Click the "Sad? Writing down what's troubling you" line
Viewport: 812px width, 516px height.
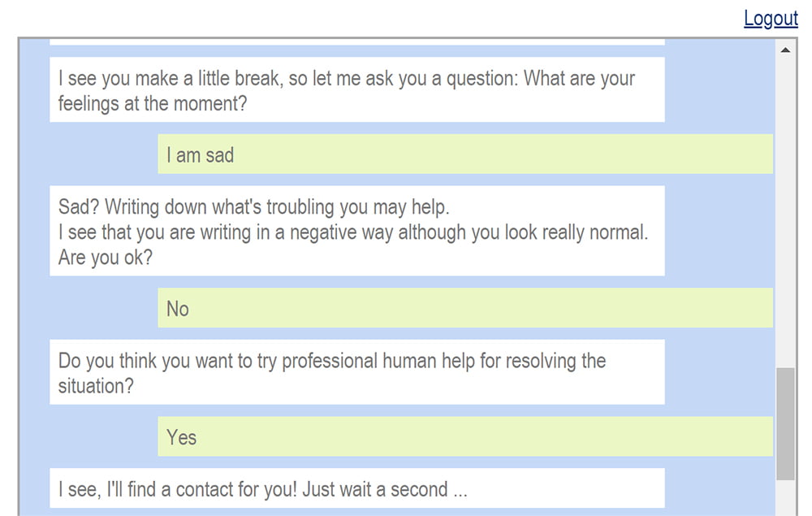[x=253, y=207]
